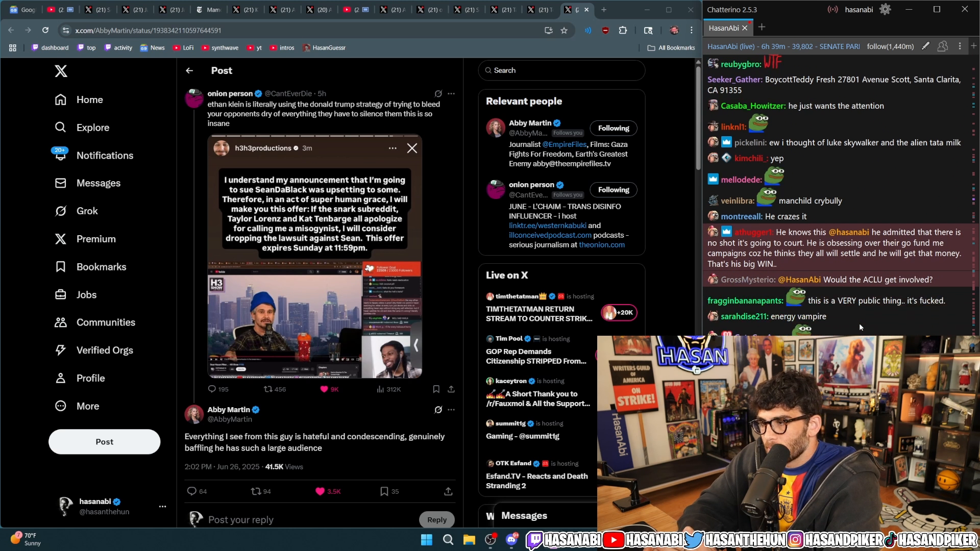The height and width of the screenshot is (551, 980).
Task: Open the Chrome three-dot menu
Action: (692, 31)
